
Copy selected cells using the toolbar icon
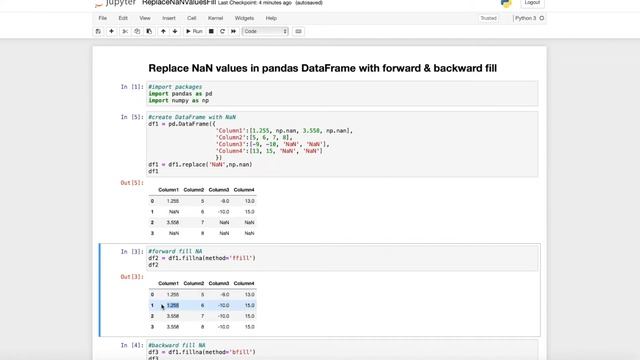tap(137, 31)
